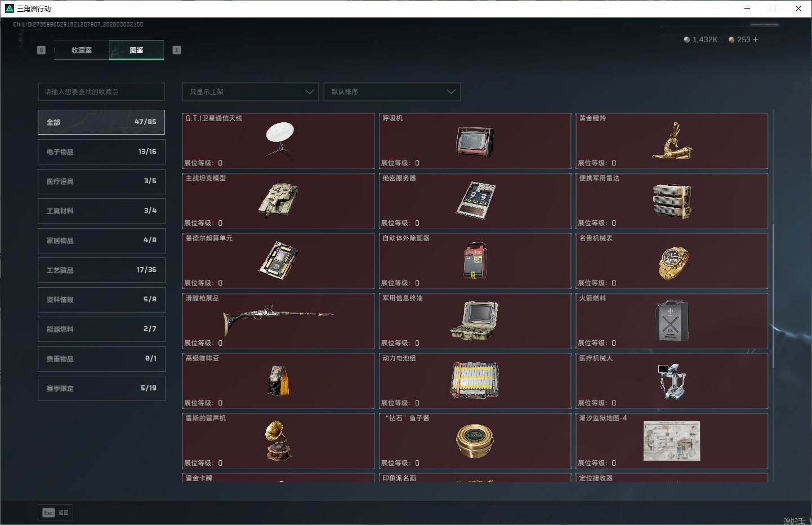The image size is (812, 525).
Task: Choose the 黄金瞪羚 golden gazelle statue
Action: click(x=672, y=141)
